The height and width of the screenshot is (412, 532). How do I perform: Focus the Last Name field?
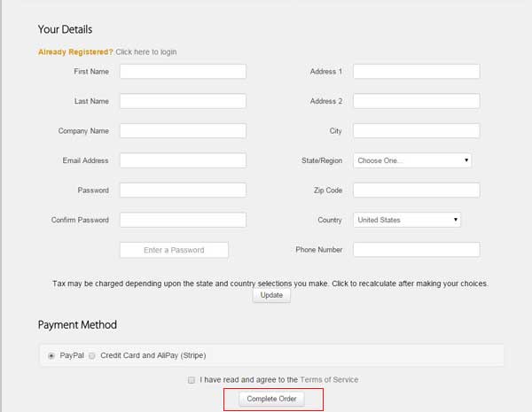pos(183,101)
